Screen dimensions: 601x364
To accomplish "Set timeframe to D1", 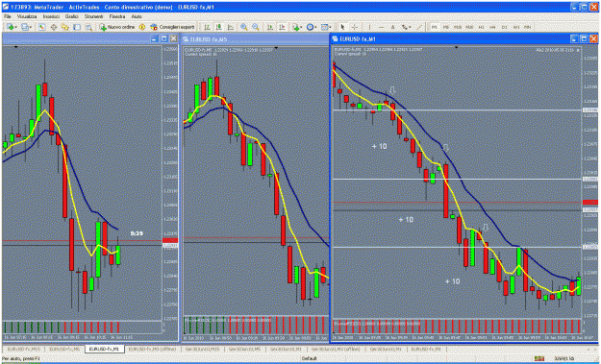I will pos(505,27).
